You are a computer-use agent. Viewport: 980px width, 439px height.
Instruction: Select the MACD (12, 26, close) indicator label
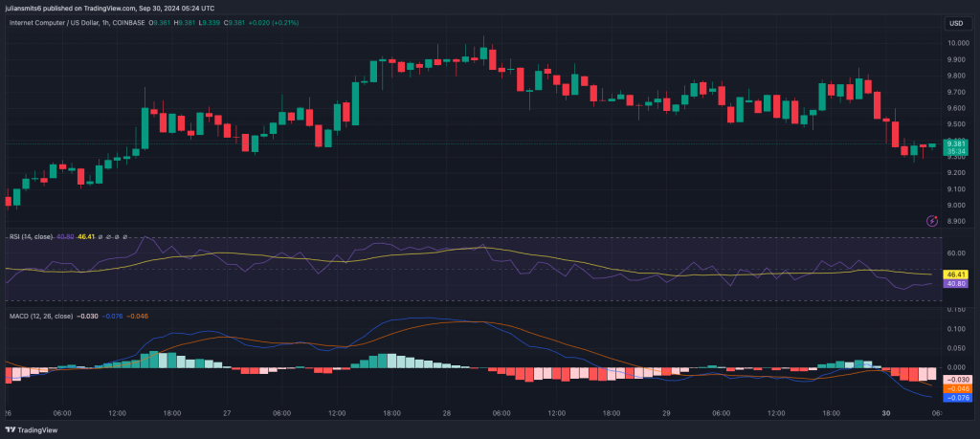(x=40, y=316)
